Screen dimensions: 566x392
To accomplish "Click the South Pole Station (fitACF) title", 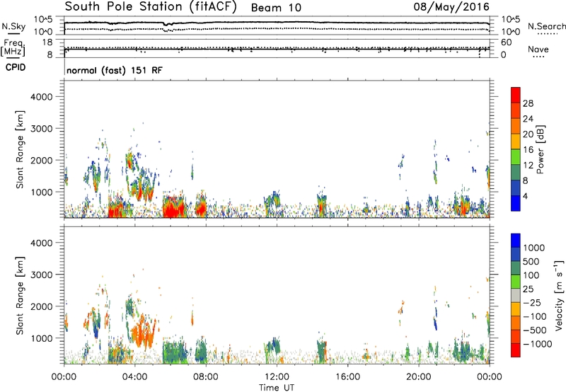I will pos(150,7).
